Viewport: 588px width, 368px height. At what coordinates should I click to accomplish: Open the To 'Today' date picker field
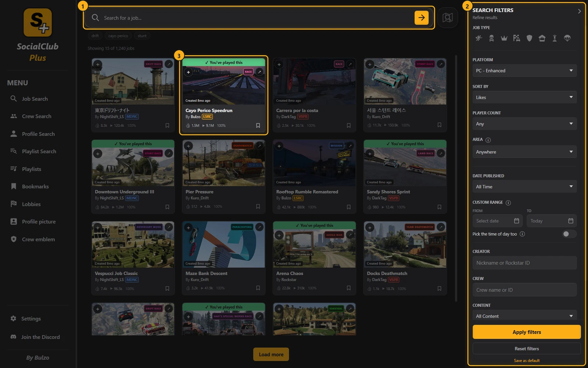tap(552, 221)
